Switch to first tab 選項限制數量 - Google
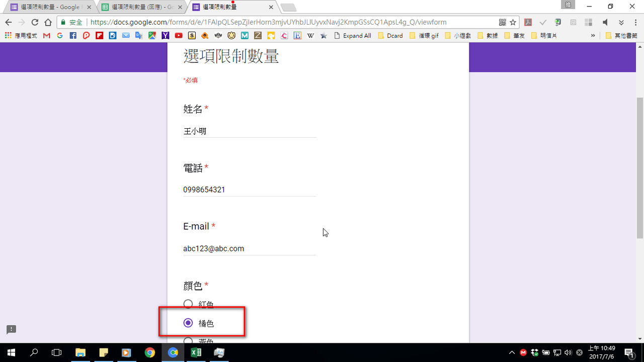Viewport: 644px width, 362px height. click(x=49, y=7)
